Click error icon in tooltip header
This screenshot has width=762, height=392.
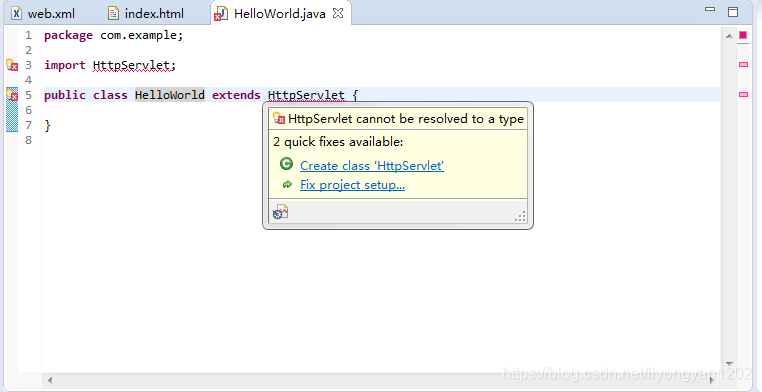(x=278, y=119)
